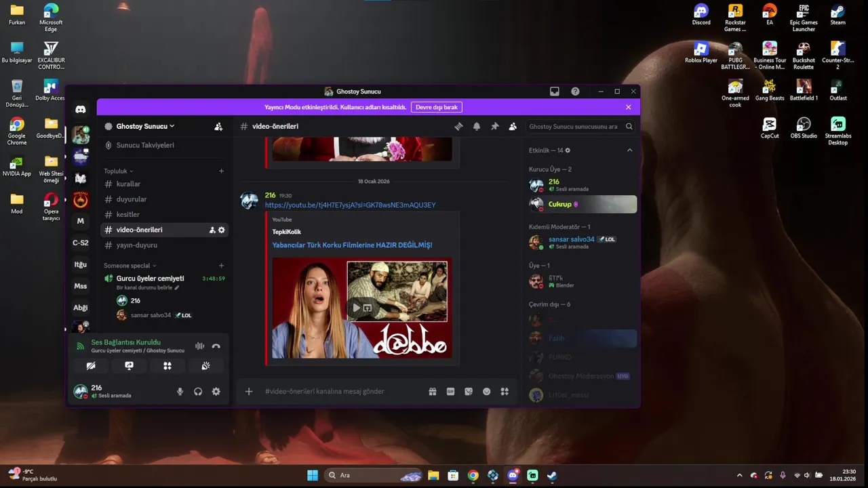Viewport: 868px width, 488px height.
Task: Dismiss the Yayıncı Modu banner
Action: coord(628,107)
